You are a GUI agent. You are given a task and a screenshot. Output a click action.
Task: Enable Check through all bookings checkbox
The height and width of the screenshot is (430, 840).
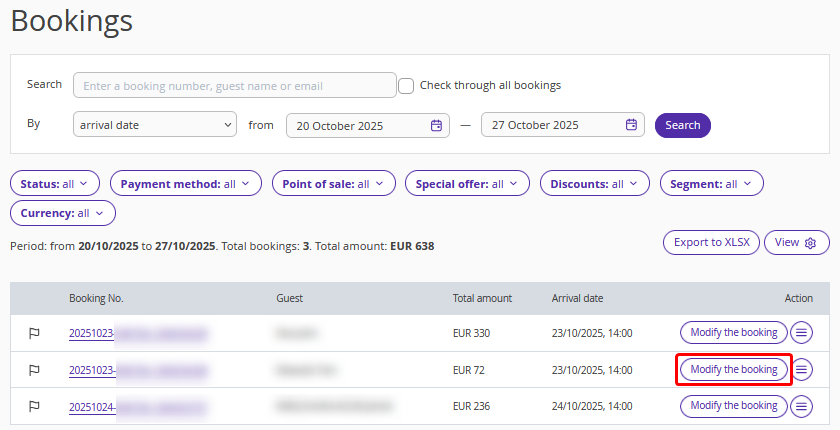point(406,86)
